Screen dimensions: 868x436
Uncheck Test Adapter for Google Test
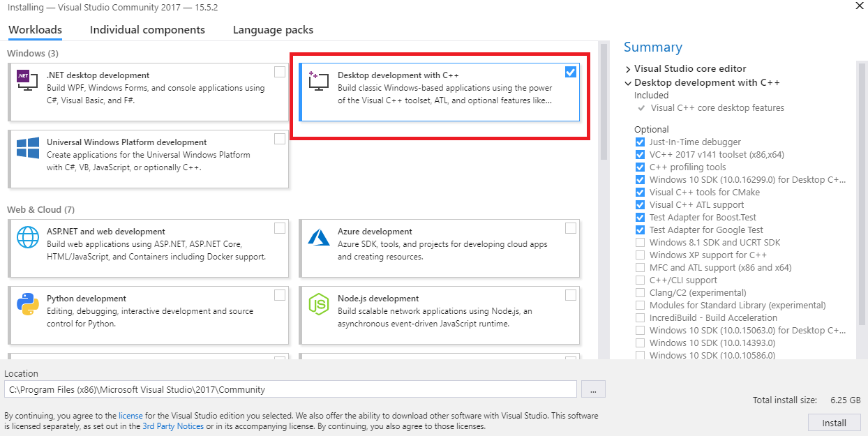(x=640, y=230)
